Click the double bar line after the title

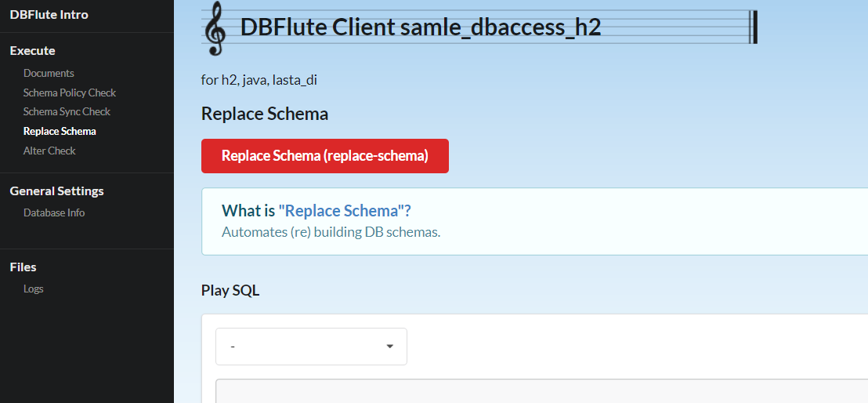[753, 27]
